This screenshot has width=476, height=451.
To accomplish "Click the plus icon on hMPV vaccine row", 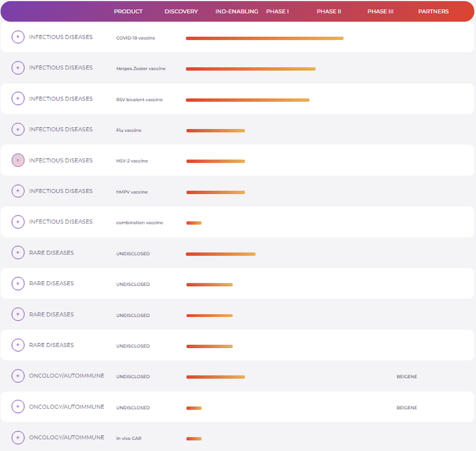I will point(18,191).
